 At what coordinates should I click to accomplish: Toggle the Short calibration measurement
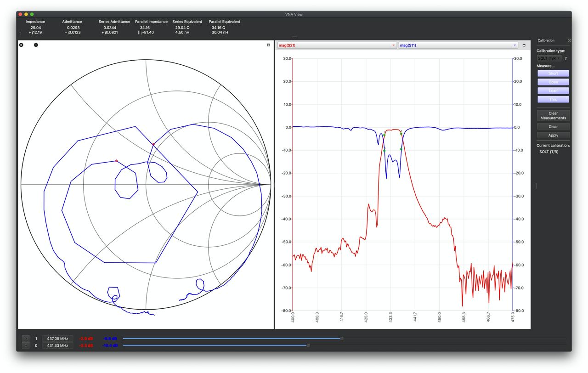tap(553, 73)
